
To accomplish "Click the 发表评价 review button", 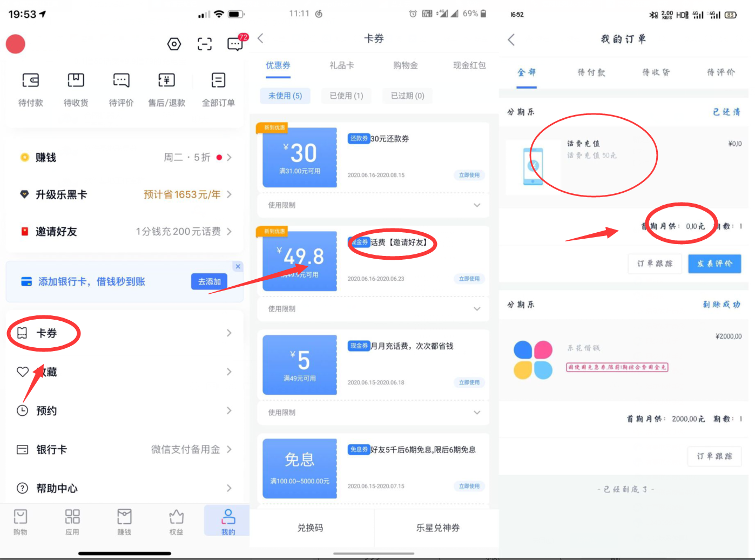I will coord(714,264).
